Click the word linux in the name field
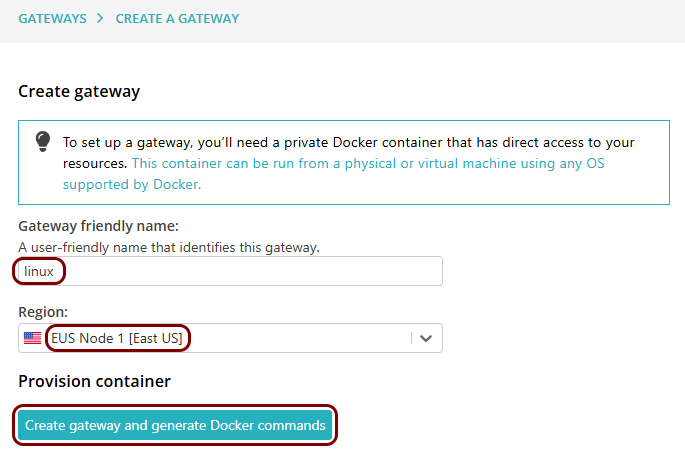The height and width of the screenshot is (450, 685). [x=38, y=271]
